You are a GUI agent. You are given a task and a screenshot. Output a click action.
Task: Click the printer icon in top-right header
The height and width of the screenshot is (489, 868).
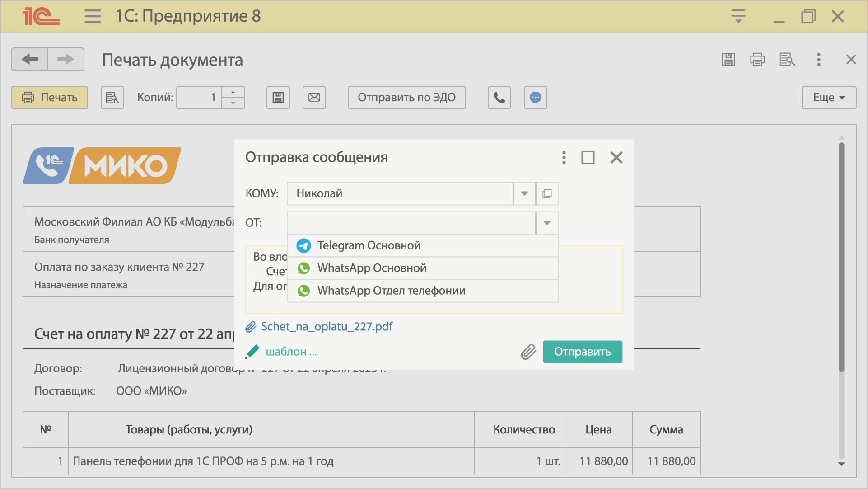(757, 60)
